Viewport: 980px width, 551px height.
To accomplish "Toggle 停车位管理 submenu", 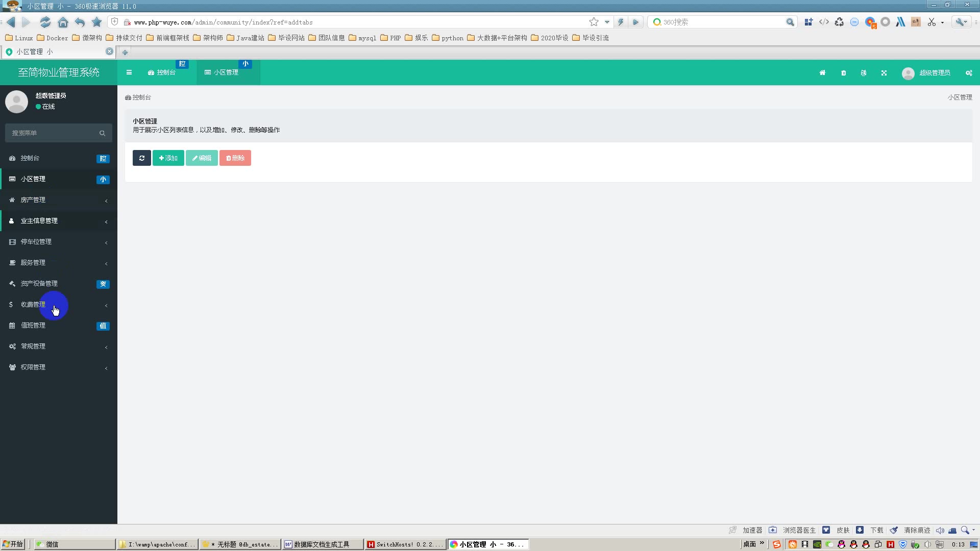I will (59, 241).
